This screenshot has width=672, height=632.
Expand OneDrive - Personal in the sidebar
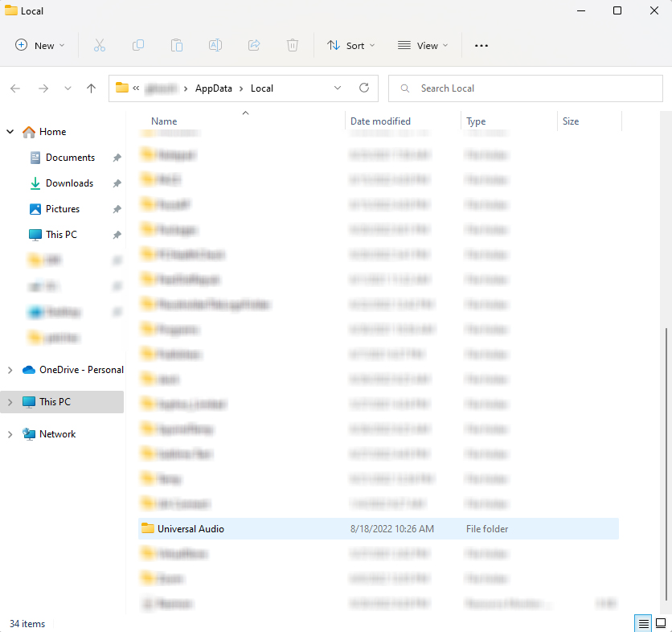[x=10, y=369]
